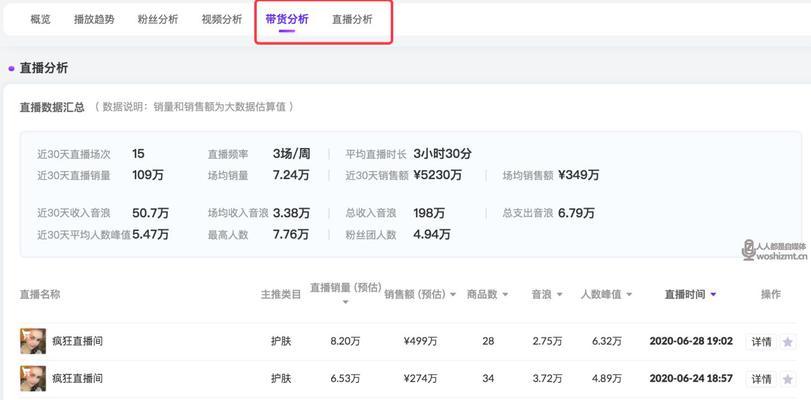Open 详情 for the 2020-06-24 livestream
The image size is (811, 400).
pyautogui.click(x=761, y=379)
